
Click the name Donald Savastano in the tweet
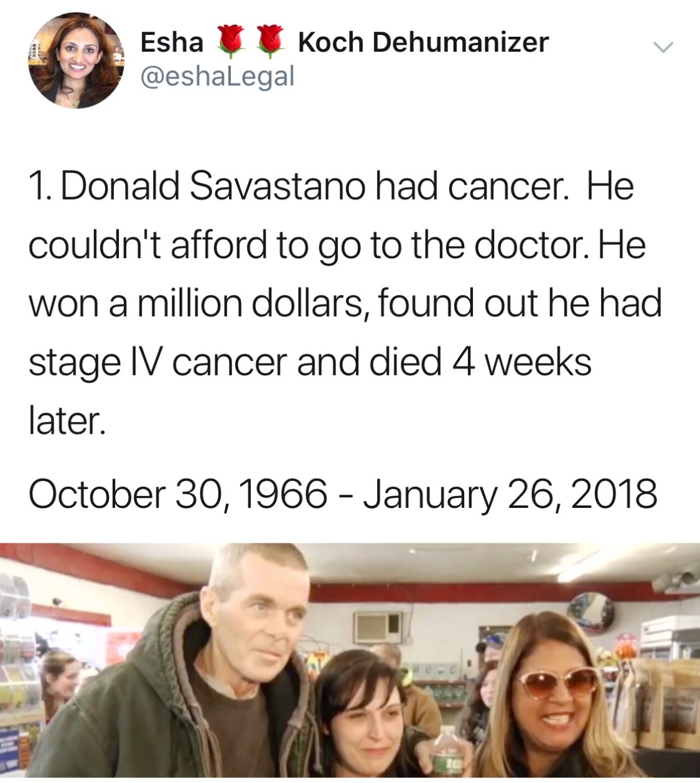coord(213,186)
